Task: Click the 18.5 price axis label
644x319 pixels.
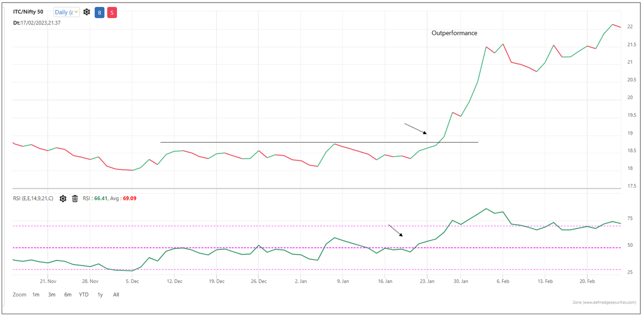Action: (x=632, y=151)
